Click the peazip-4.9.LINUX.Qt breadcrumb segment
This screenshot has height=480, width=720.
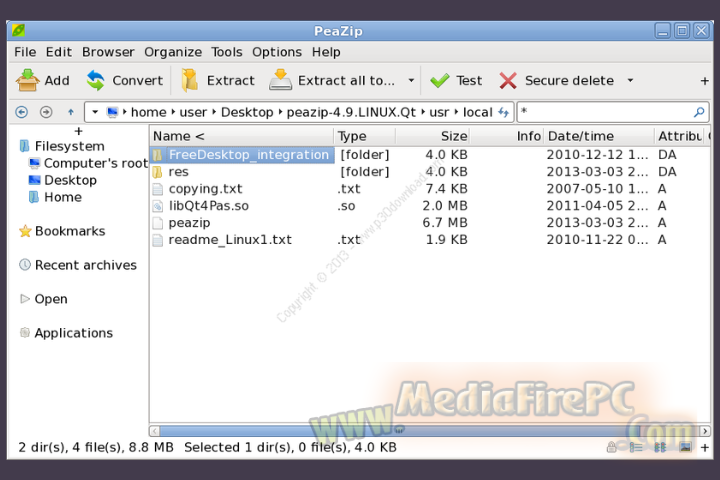click(351, 112)
